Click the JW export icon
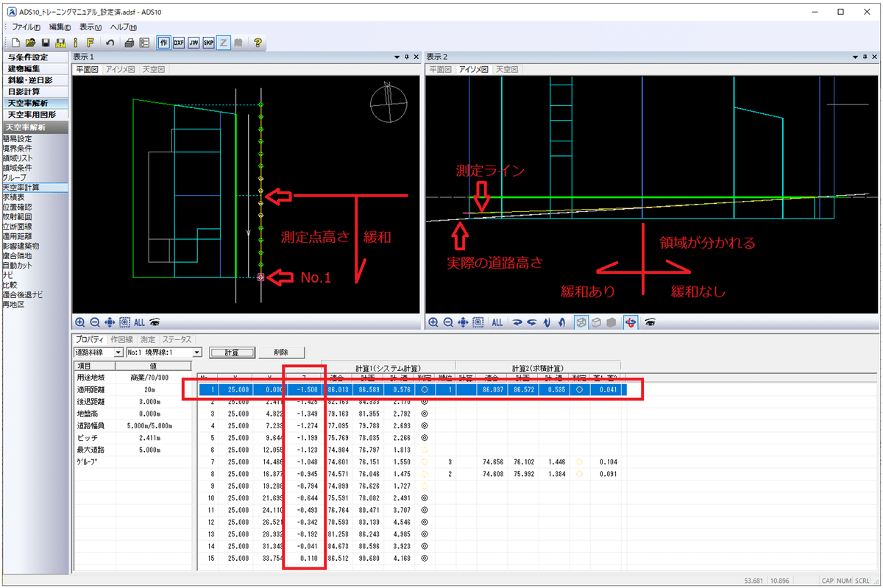883x588 pixels. pyautogui.click(x=194, y=43)
